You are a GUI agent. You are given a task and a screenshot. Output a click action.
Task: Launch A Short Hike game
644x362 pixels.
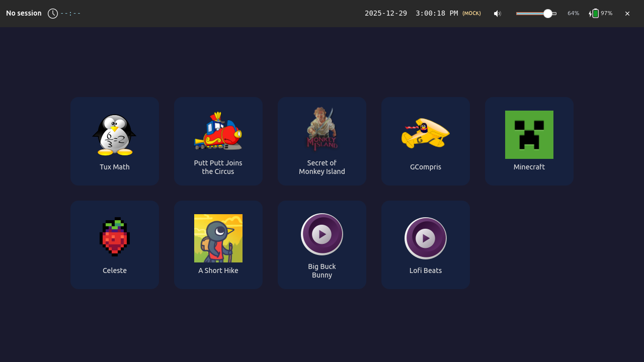click(x=218, y=238)
